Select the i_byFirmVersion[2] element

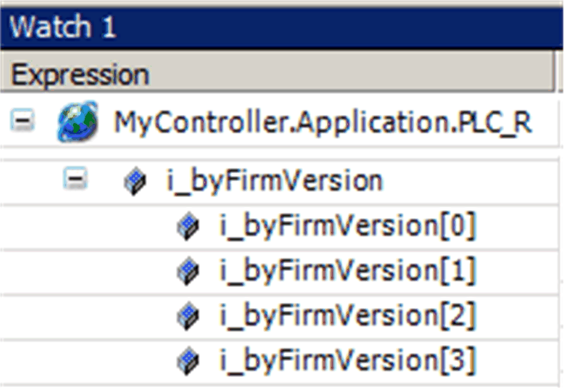point(348,316)
